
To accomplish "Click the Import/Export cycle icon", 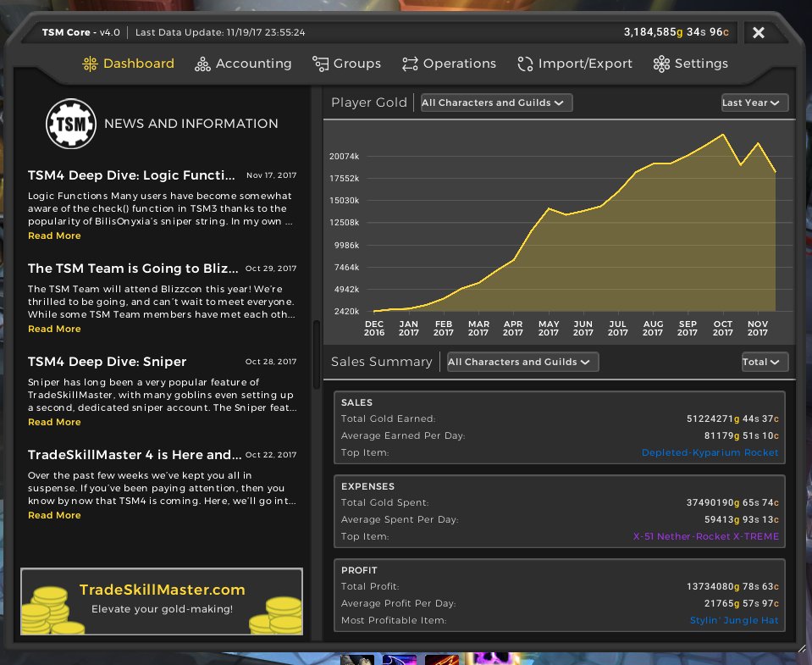I will (x=525, y=64).
